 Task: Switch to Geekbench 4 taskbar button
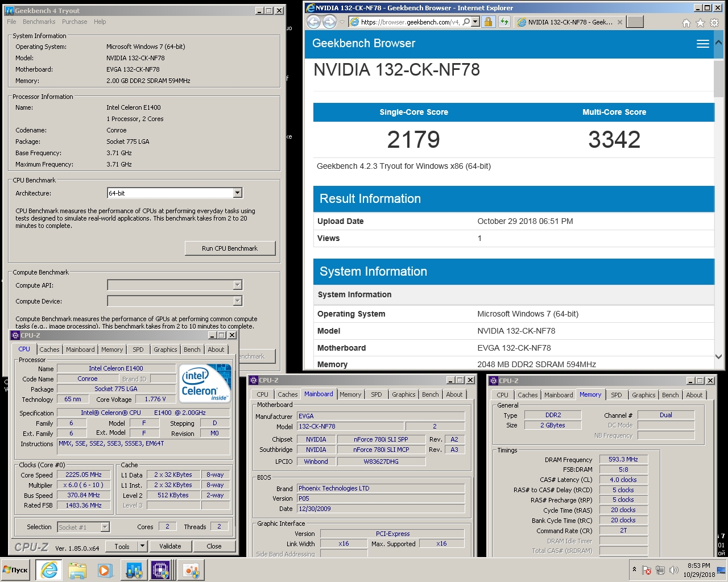(134, 570)
